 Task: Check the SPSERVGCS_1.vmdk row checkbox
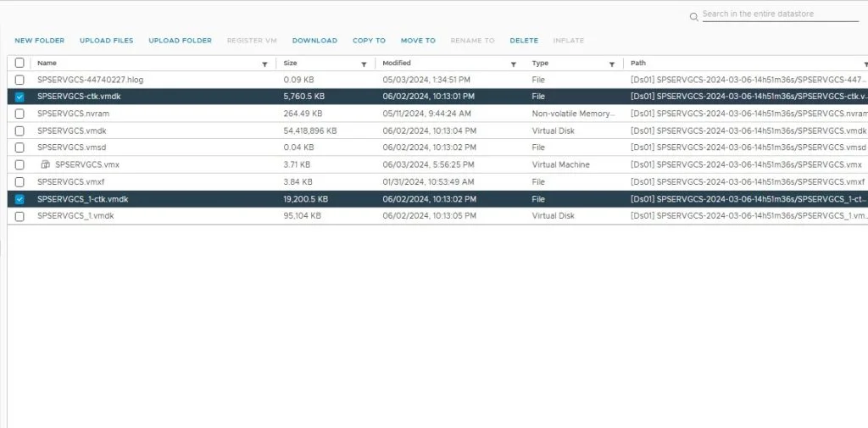coord(19,216)
